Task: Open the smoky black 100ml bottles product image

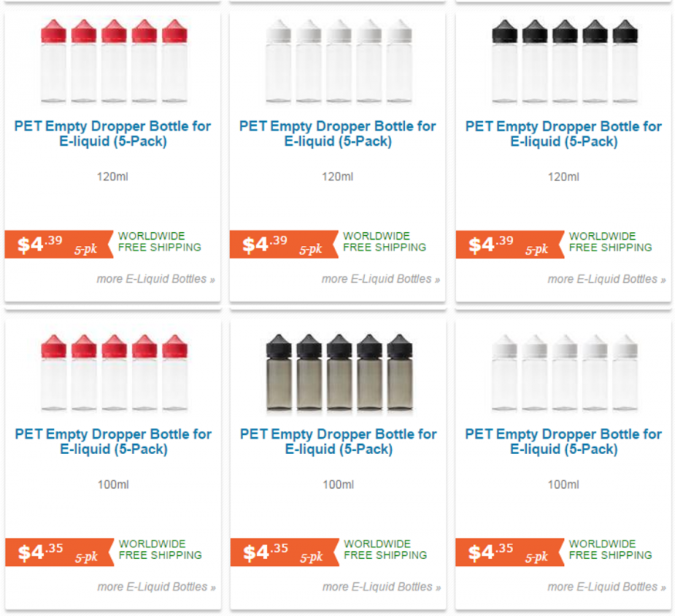Action: (338, 372)
